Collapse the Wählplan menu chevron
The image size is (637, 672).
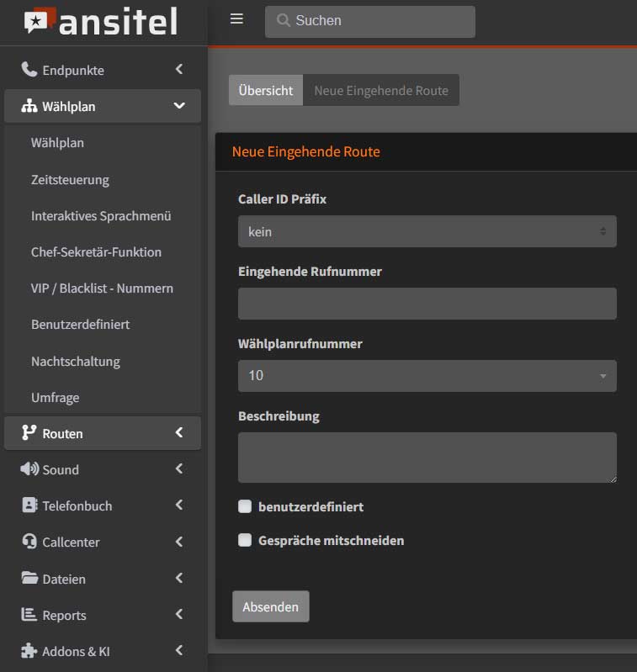[x=179, y=105]
